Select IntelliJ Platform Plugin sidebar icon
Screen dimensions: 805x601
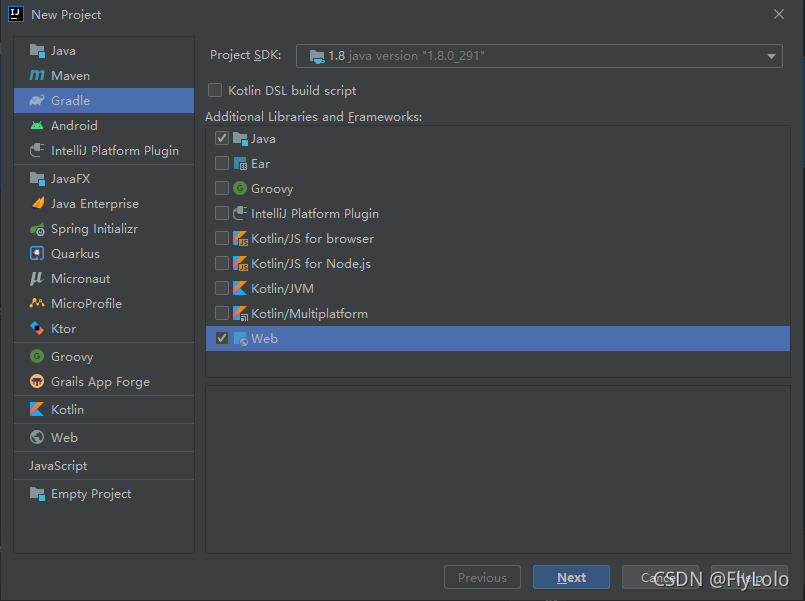click(x=37, y=150)
